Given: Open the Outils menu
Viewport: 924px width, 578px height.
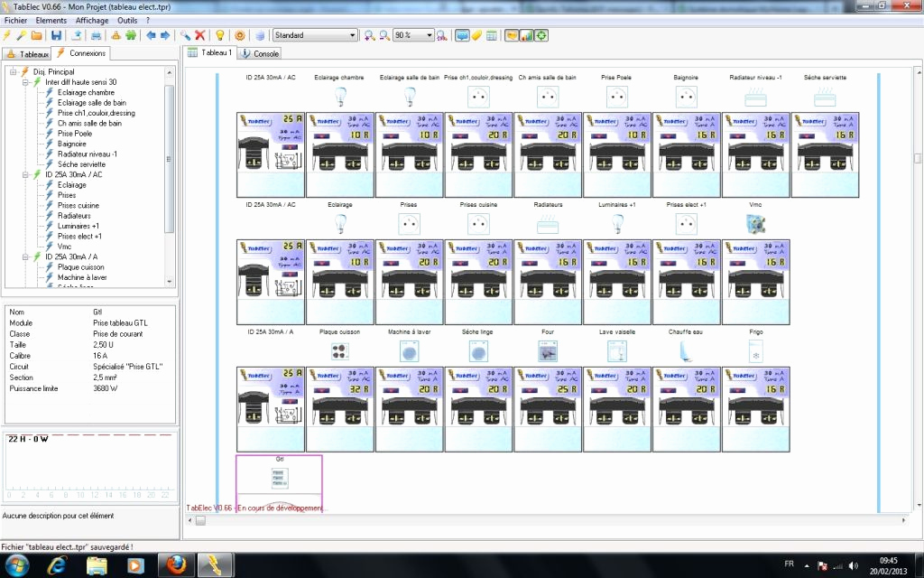Looking at the screenshot, I should [x=127, y=20].
